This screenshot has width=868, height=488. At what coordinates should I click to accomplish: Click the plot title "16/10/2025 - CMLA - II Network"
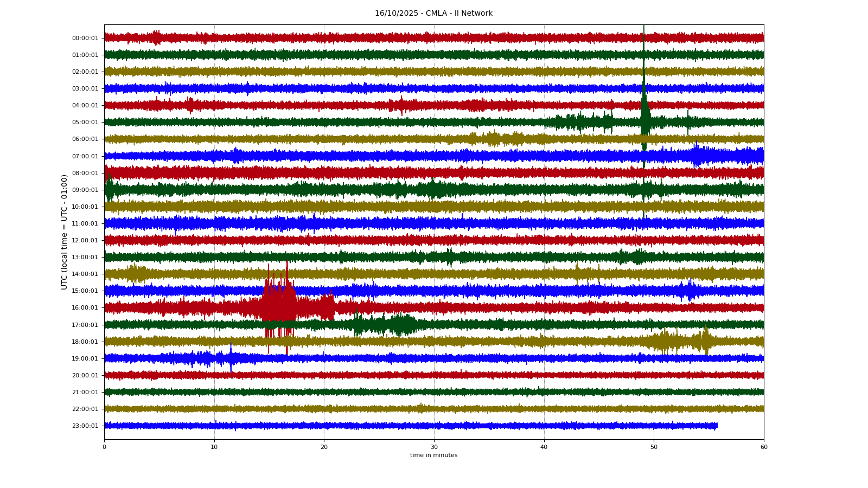pos(433,14)
